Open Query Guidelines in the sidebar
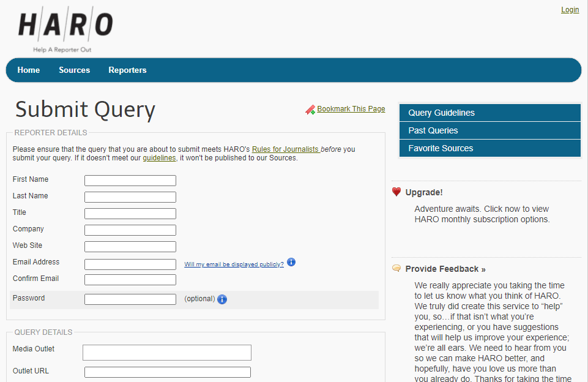This screenshot has width=588, height=382. click(489, 113)
